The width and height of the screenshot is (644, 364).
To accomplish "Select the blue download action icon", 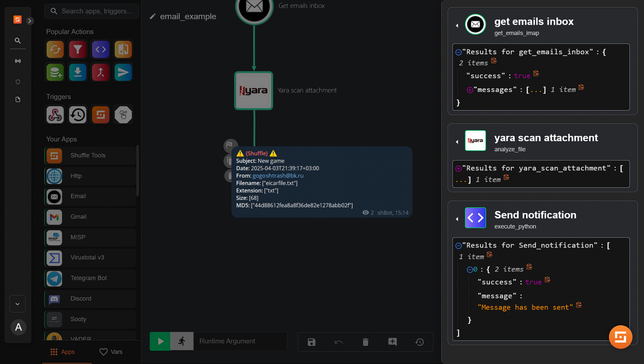I will click(x=78, y=72).
